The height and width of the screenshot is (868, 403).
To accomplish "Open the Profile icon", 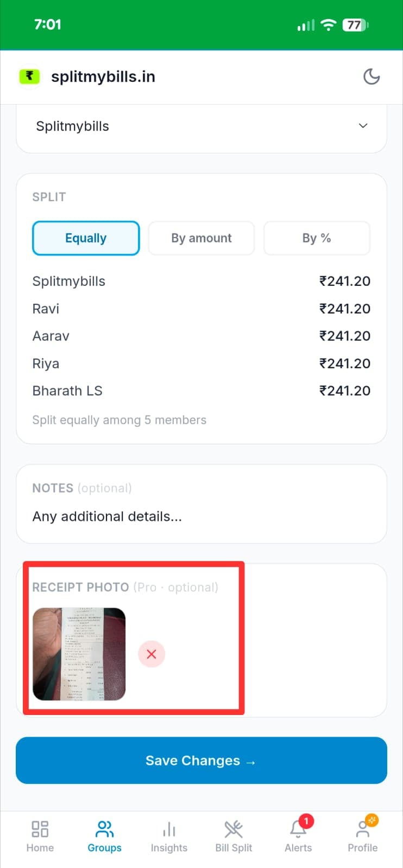I will click(362, 830).
